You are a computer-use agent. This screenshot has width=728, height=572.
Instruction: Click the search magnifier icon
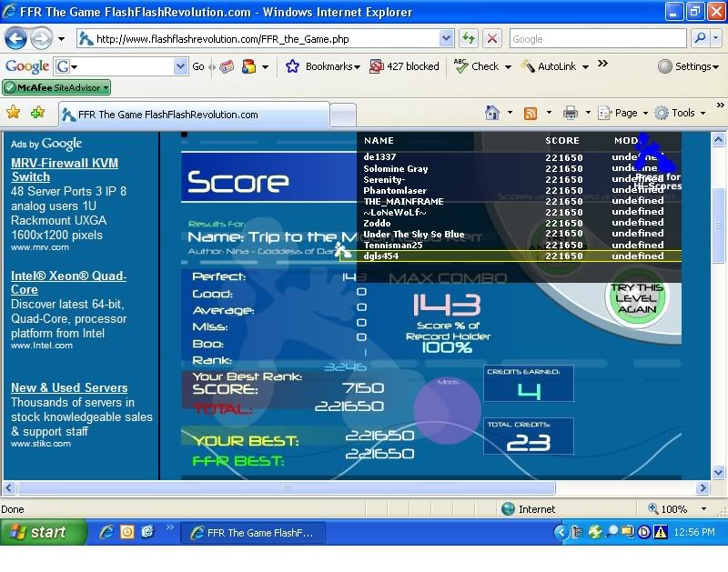(x=701, y=39)
